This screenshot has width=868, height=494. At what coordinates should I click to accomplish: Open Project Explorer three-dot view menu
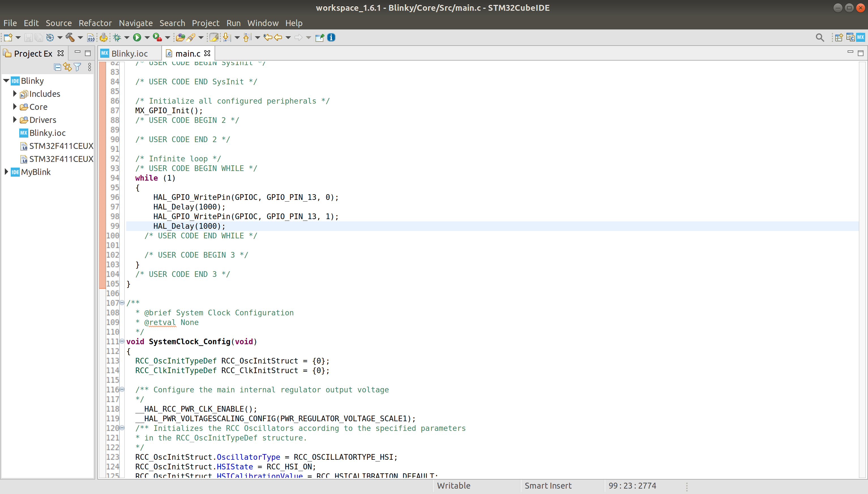(89, 67)
